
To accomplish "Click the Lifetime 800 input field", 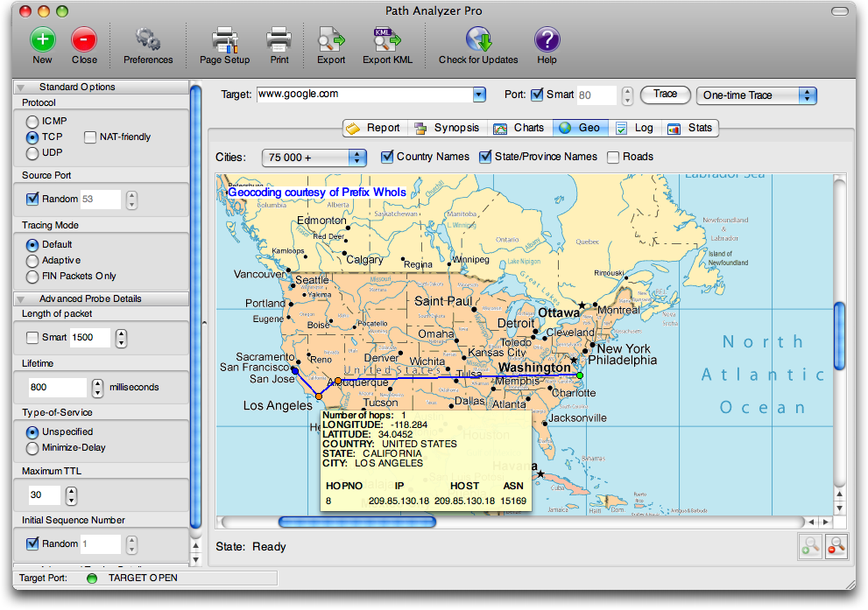I will (58, 388).
